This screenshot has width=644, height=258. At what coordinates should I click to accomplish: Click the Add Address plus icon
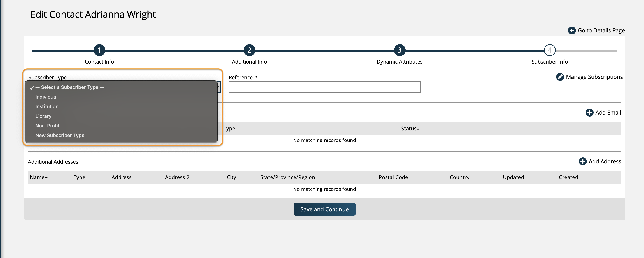pos(582,161)
